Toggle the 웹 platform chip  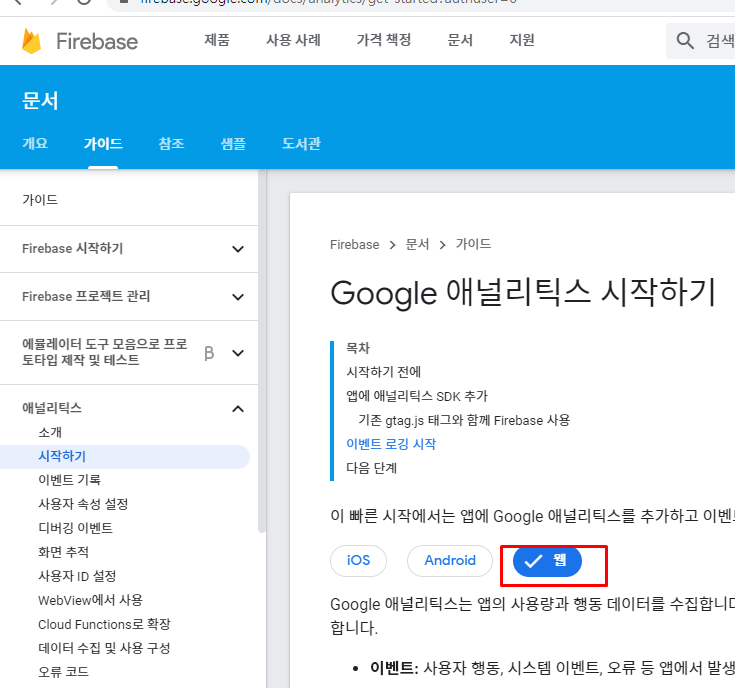pyautogui.click(x=547, y=560)
